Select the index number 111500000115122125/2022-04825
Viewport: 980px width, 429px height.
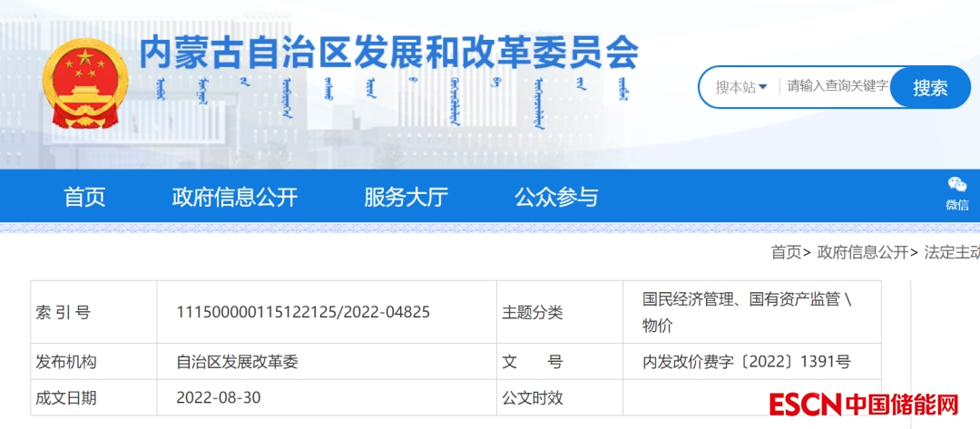[x=303, y=313]
